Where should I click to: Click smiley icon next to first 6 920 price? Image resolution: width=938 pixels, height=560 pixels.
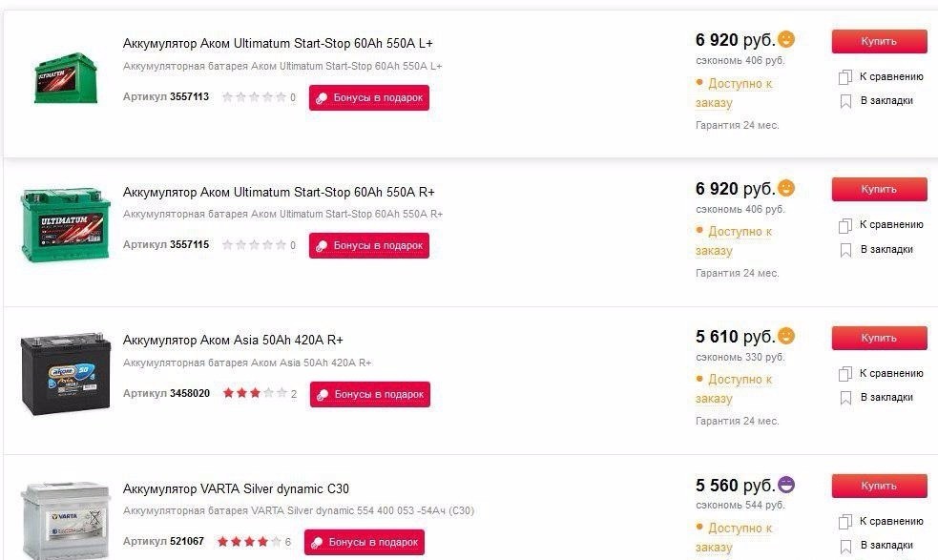point(786,39)
